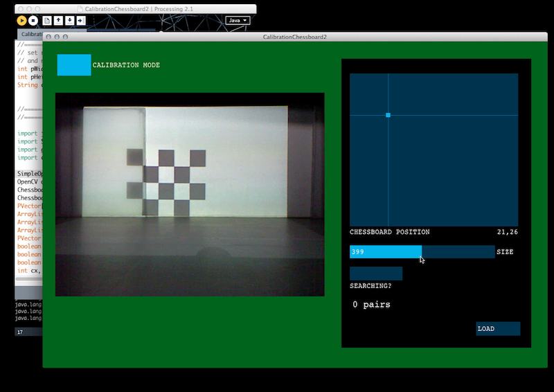Click the CalibrationChessboard2 sketch window title bar
554x392 pixels.
point(295,37)
